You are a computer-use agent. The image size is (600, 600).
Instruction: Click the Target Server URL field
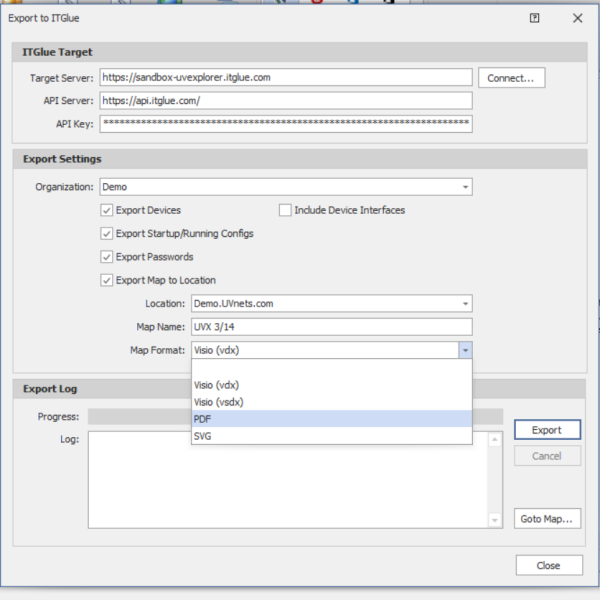(286, 78)
